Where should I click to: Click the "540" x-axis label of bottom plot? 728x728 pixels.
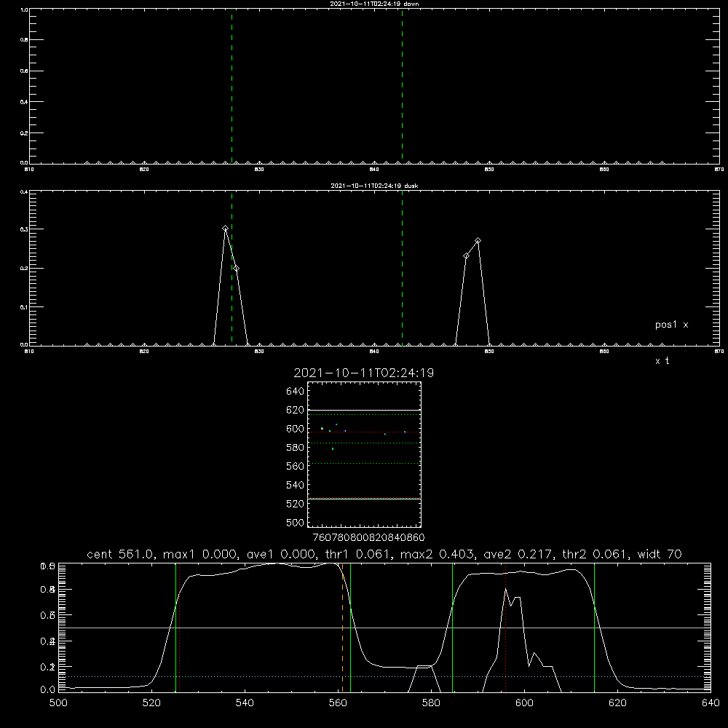pos(245,703)
